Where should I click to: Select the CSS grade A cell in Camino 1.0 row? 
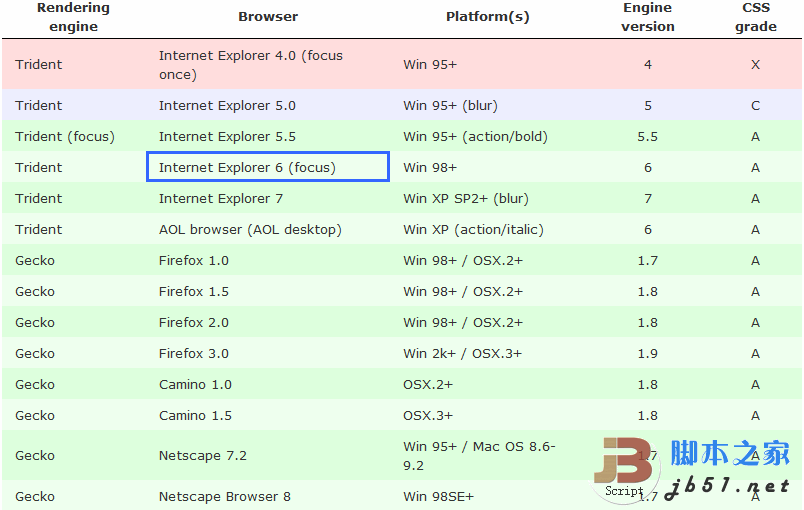756,384
